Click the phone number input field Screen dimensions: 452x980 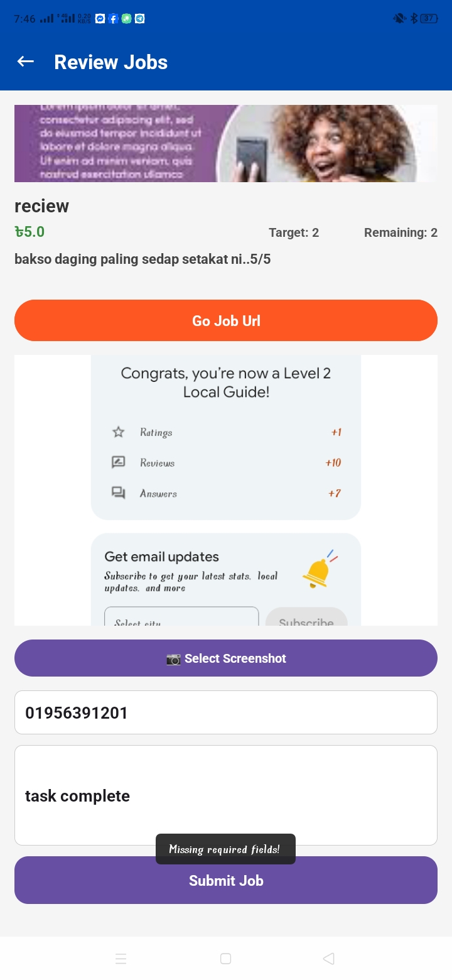226,712
